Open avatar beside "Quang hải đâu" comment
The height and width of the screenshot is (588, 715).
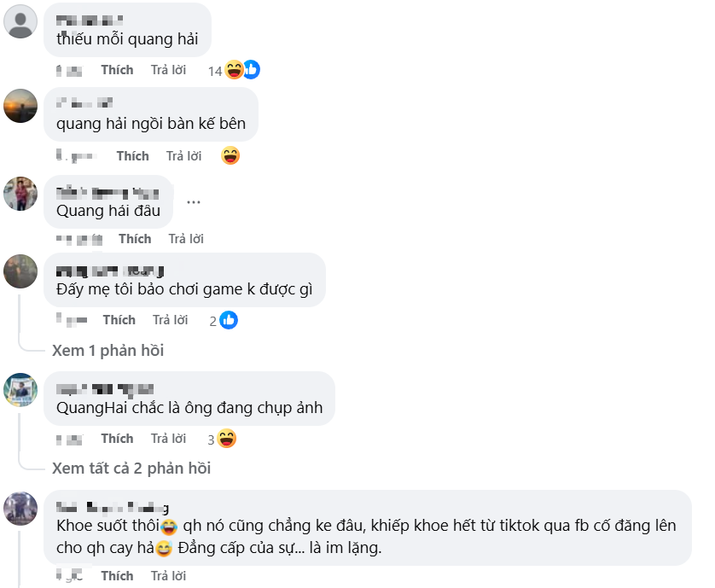pyautogui.click(x=20, y=194)
